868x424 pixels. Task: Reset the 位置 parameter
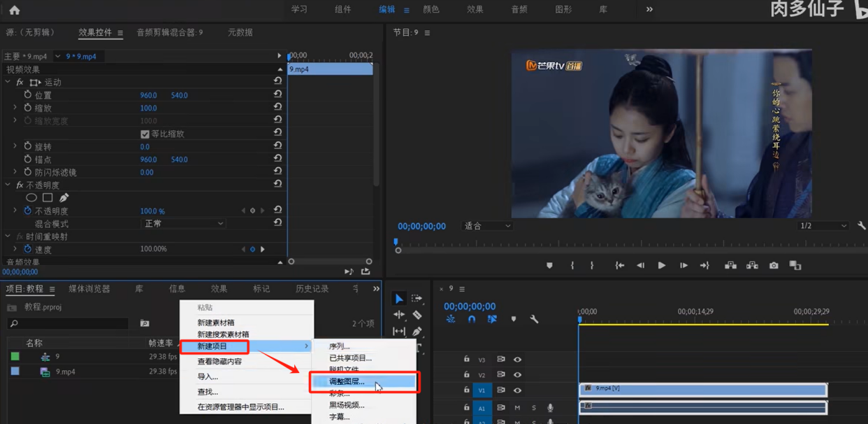(x=277, y=94)
